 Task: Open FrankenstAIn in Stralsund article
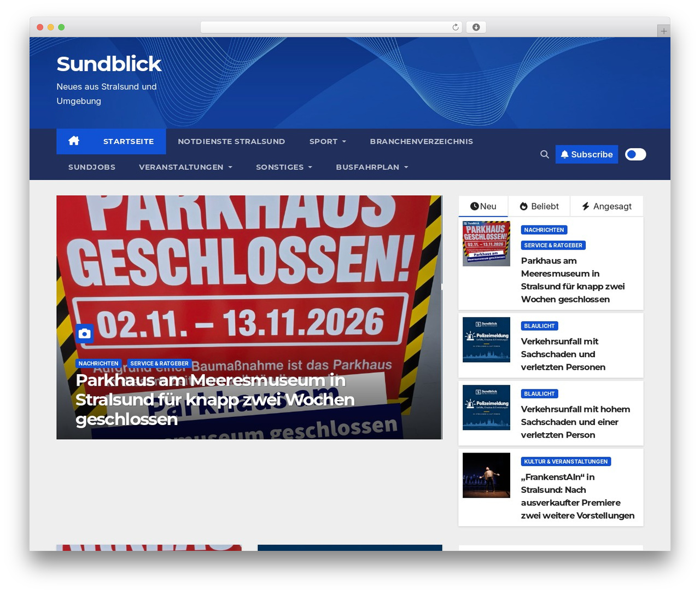(x=577, y=496)
